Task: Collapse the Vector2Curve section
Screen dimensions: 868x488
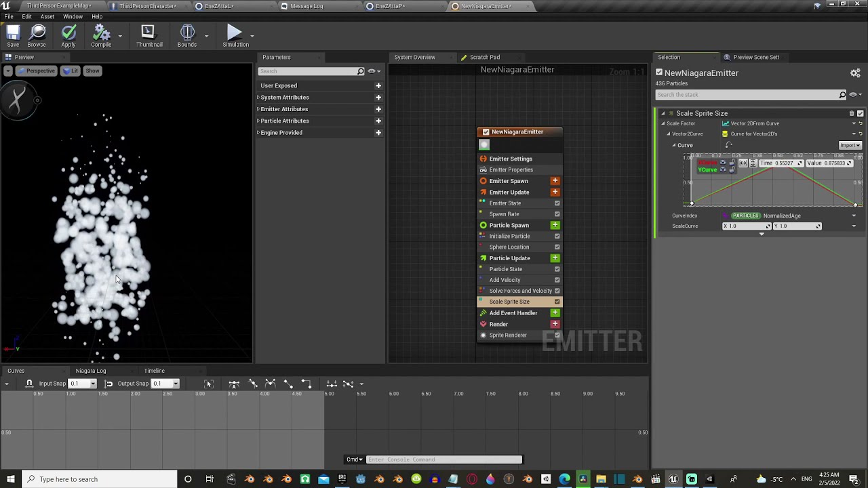Action: point(668,134)
